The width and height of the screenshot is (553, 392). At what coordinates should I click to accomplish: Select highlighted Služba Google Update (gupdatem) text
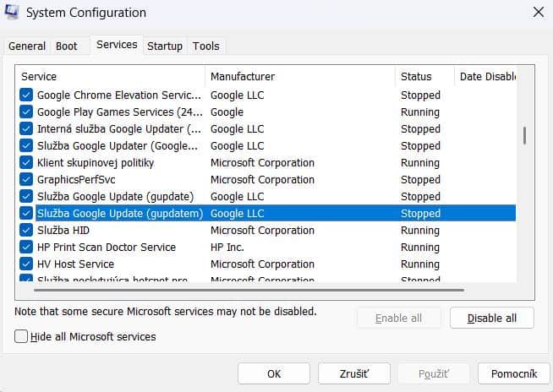(x=120, y=213)
